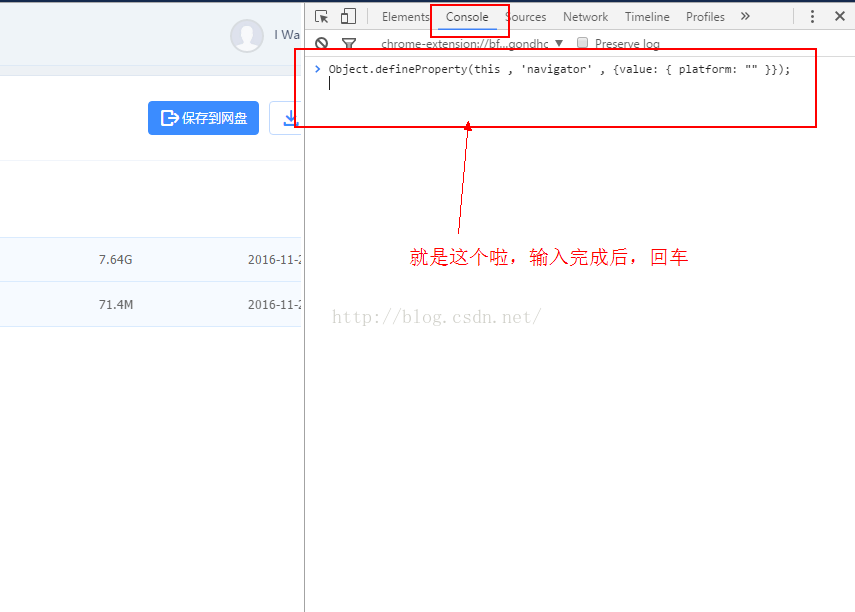Click the download icon button
Viewport: 855px width, 612px height.
pos(286,118)
